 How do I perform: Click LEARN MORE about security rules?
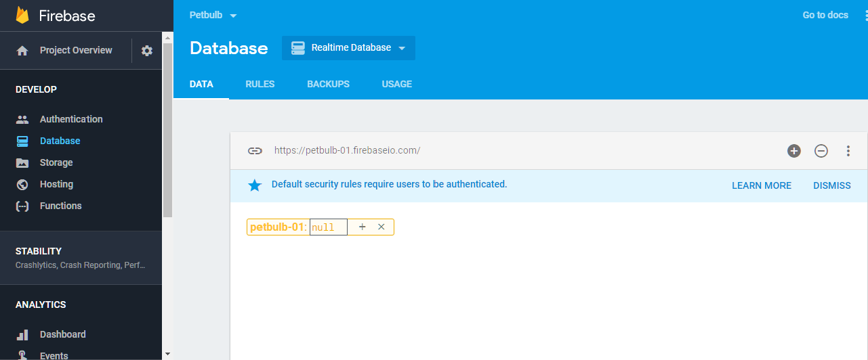(x=762, y=186)
